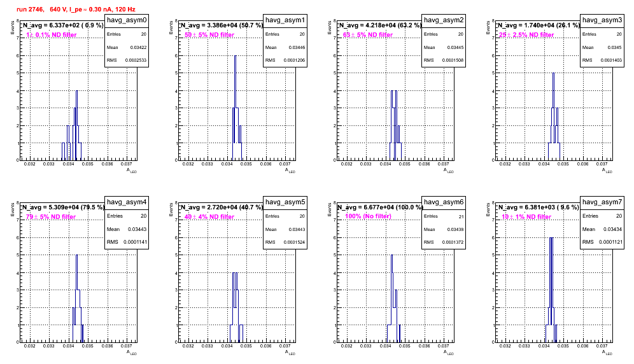The width and height of the screenshot is (634, 364).
Task: Click the N_avg = 6.677e+04 label
Action: pos(380,207)
